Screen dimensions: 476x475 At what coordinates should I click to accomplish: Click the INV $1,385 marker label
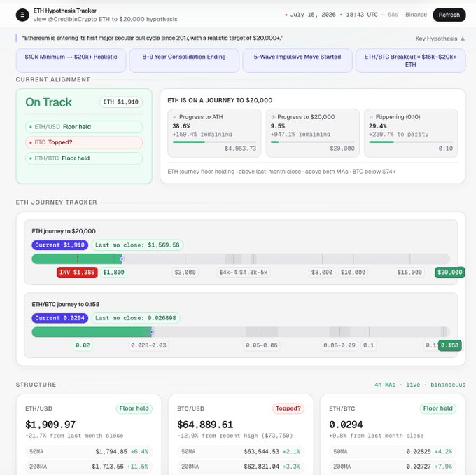(77, 273)
